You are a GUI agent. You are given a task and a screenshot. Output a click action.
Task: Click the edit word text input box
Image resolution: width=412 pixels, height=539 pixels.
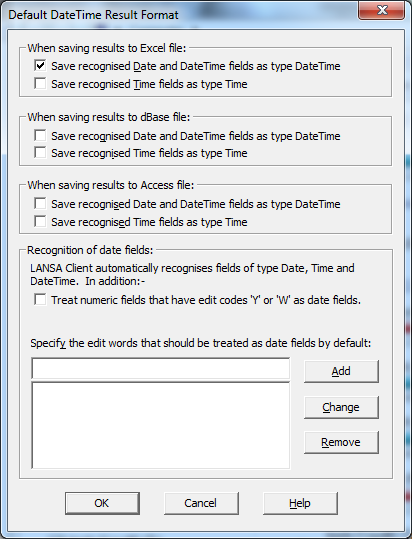160,368
